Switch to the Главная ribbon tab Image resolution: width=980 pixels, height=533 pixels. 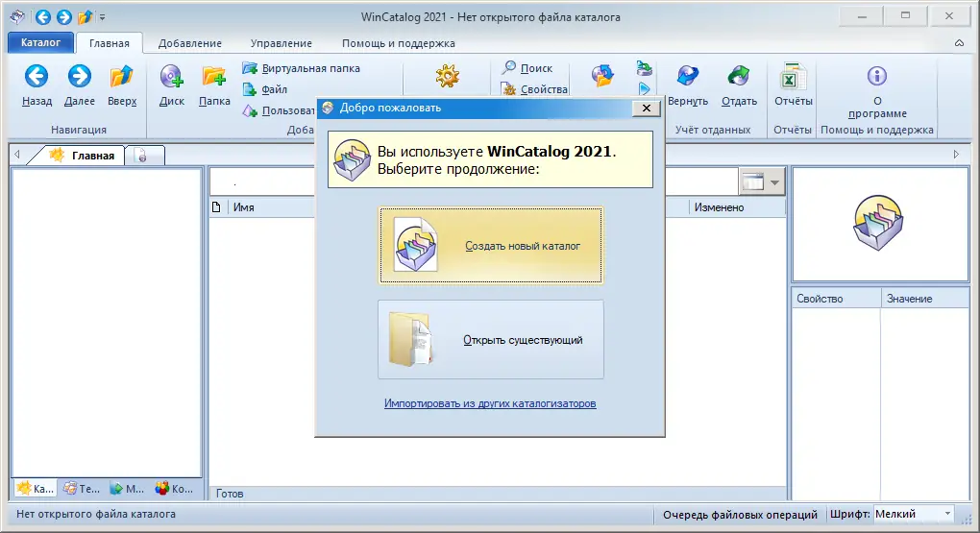[x=110, y=43]
